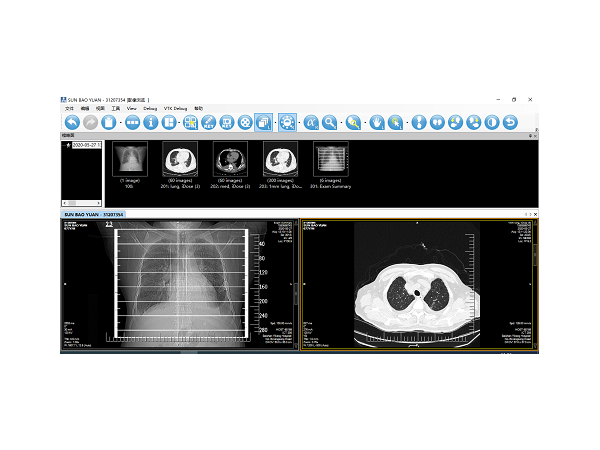
Task: Click the clipboard icon in the toolbar
Action: click(109, 122)
